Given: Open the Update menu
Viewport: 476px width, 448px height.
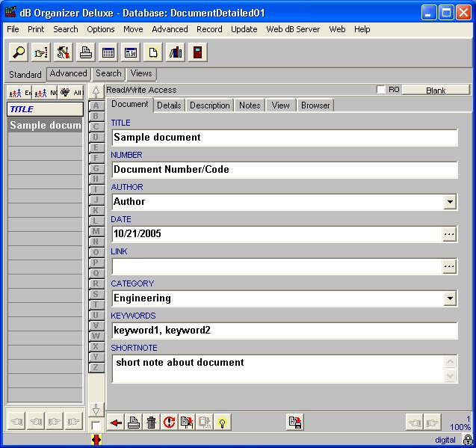Looking at the screenshot, I should 244,29.
